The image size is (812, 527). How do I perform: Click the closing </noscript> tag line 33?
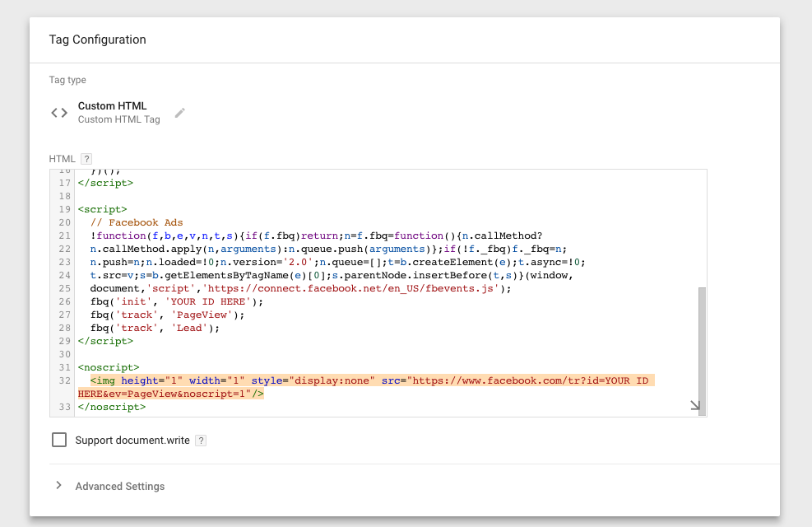(112, 407)
